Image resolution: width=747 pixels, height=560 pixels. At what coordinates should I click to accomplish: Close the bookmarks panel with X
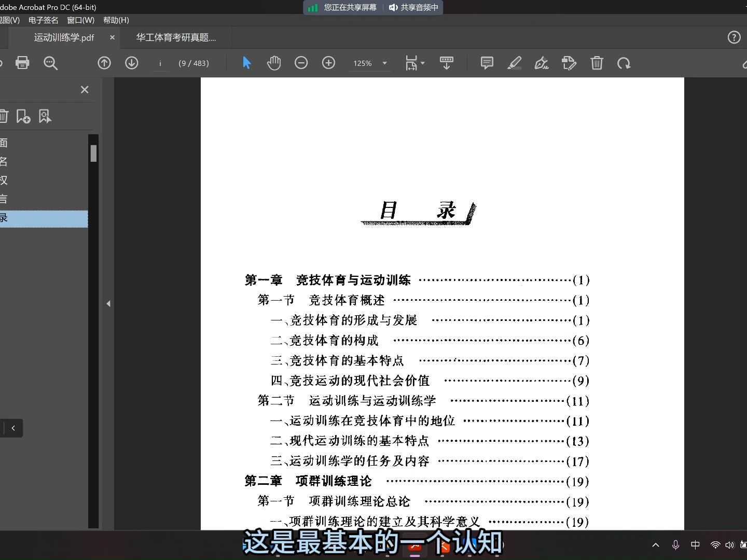coord(85,90)
